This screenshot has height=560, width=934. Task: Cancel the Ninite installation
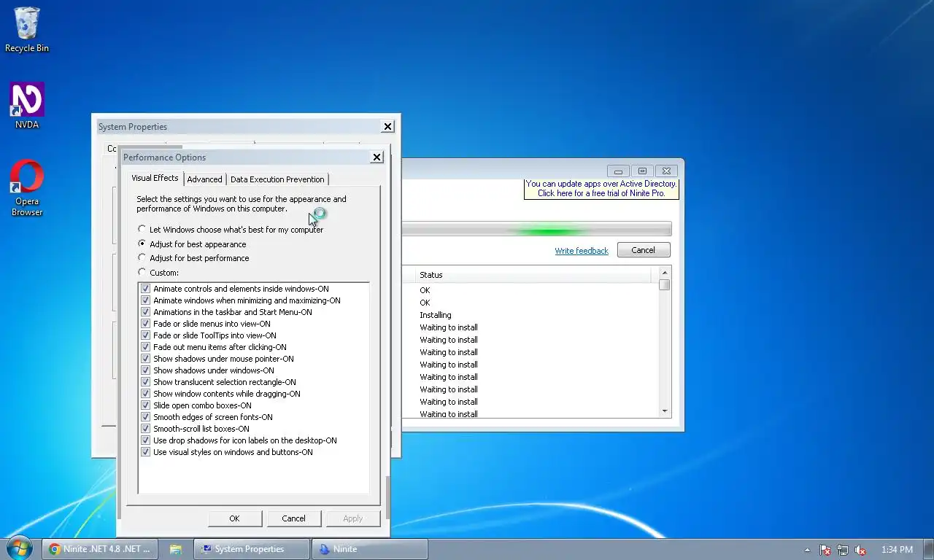[x=643, y=250]
